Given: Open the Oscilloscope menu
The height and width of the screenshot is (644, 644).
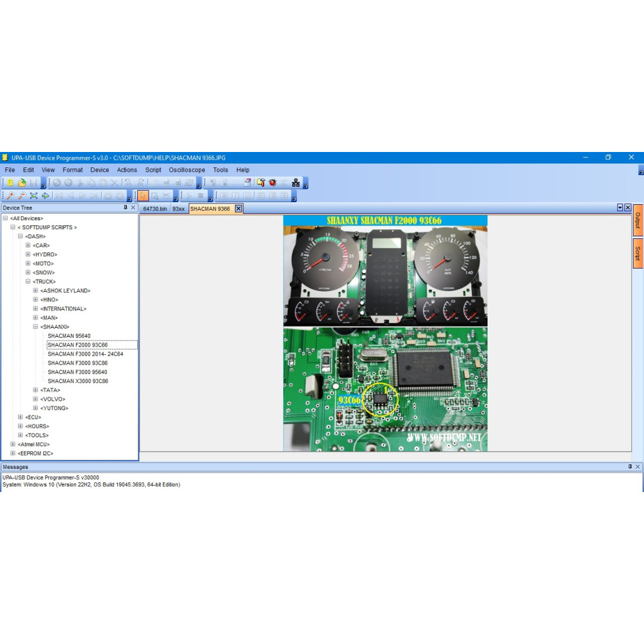Looking at the screenshot, I should click(187, 169).
